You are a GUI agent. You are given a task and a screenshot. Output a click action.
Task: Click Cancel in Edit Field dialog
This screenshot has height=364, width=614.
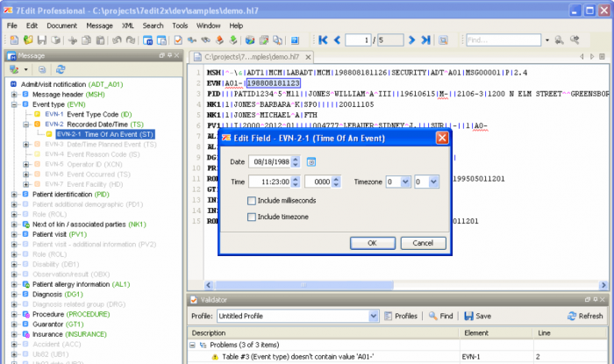423,243
